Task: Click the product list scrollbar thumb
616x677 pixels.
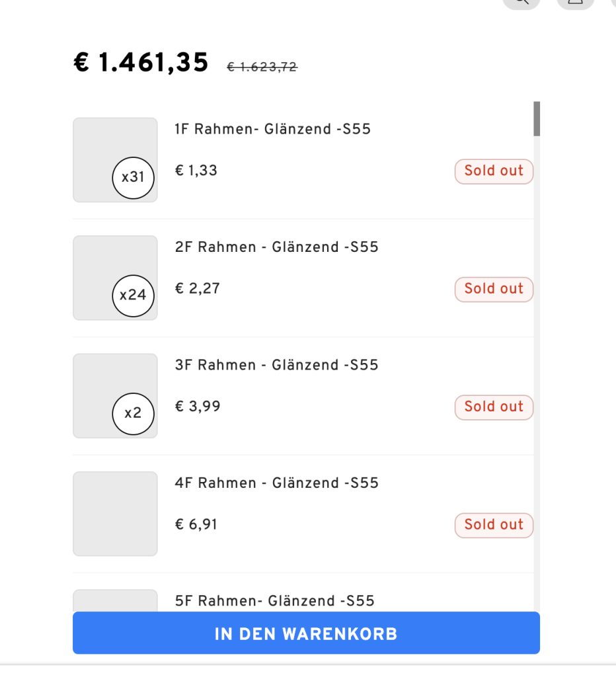Action: (x=537, y=119)
